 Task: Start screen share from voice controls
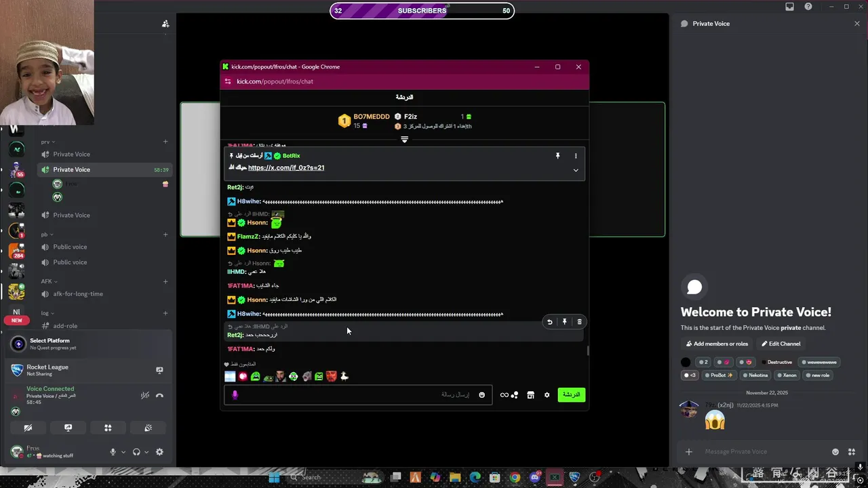tap(68, 428)
